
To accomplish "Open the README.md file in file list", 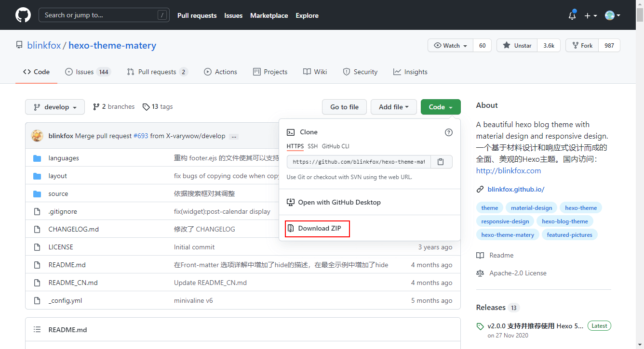I will point(67,265).
